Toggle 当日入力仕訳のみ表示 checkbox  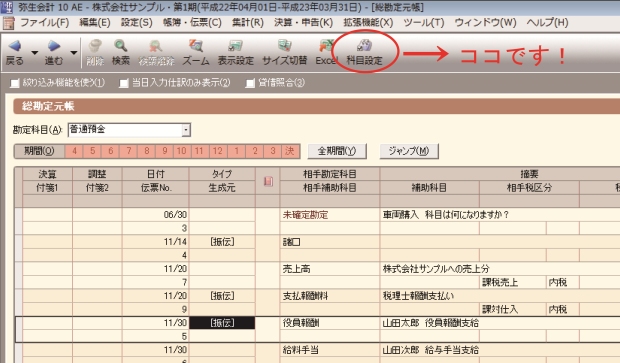click(124, 83)
